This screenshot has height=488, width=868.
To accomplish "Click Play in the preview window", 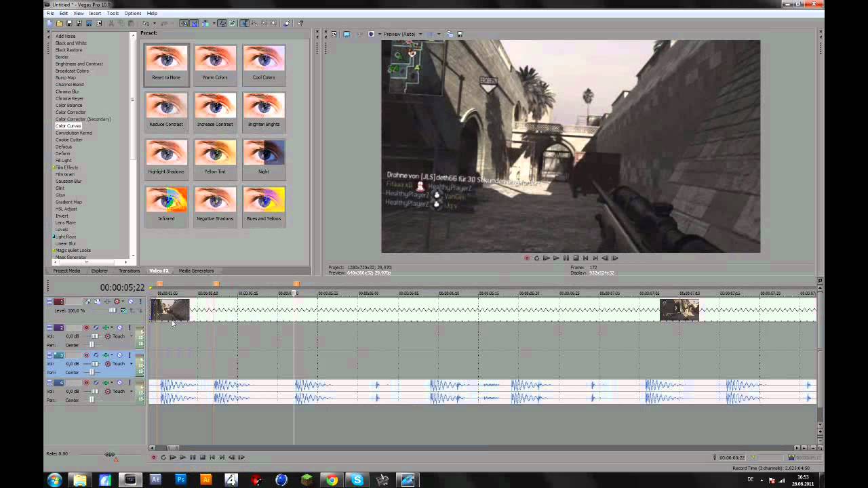I will pyautogui.click(x=556, y=258).
